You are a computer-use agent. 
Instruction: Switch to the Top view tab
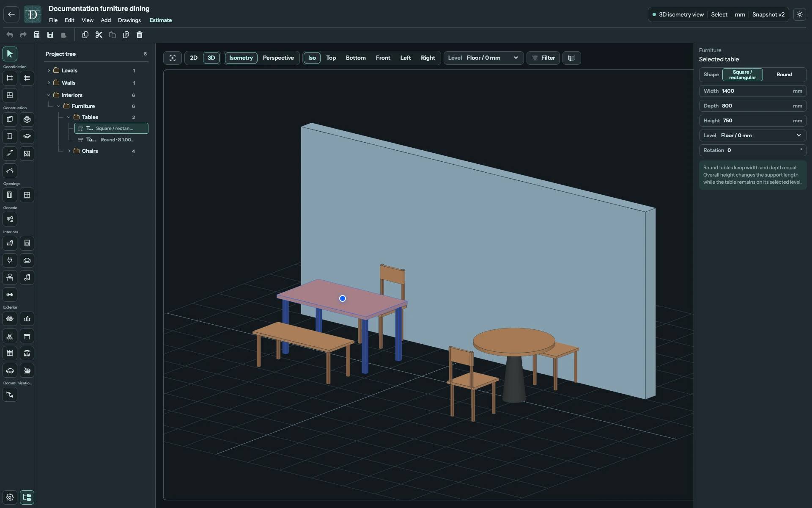[x=331, y=58]
